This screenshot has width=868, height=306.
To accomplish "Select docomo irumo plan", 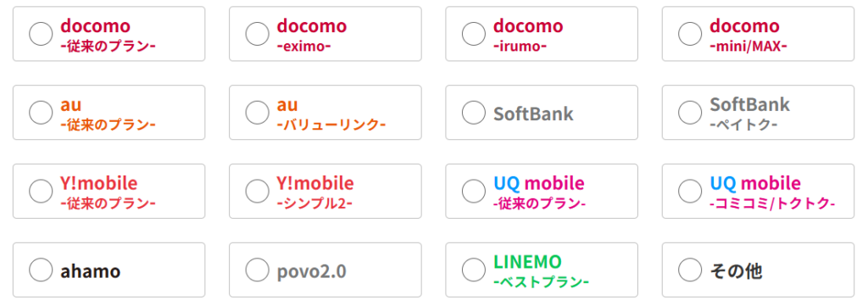I will (x=474, y=34).
